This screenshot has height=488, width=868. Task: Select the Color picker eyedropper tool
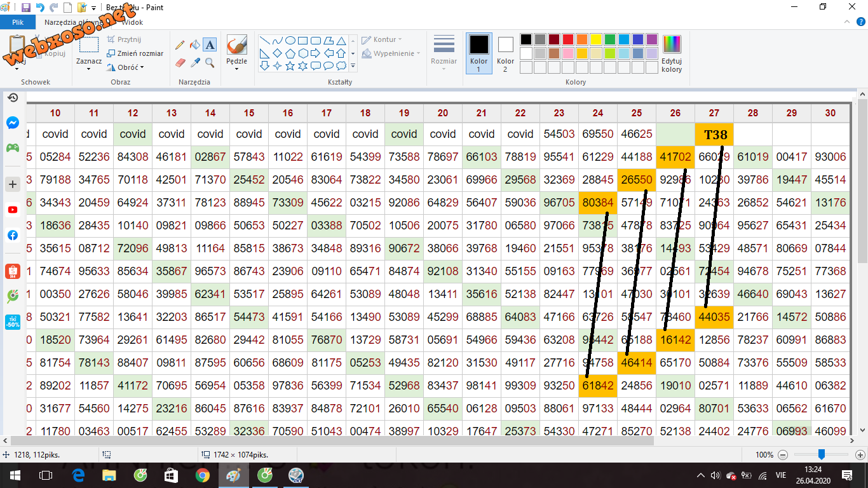click(x=195, y=63)
